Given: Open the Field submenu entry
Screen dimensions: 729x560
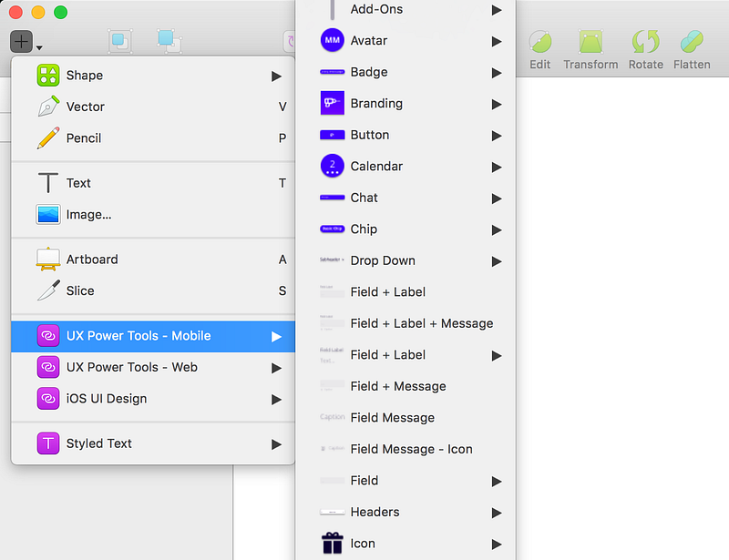Looking at the screenshot, I should 406,480.
